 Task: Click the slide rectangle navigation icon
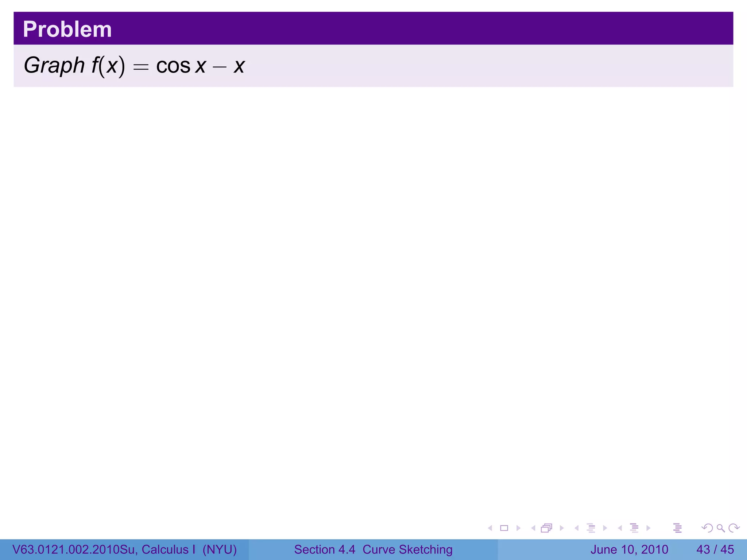[x=504, y=528]
